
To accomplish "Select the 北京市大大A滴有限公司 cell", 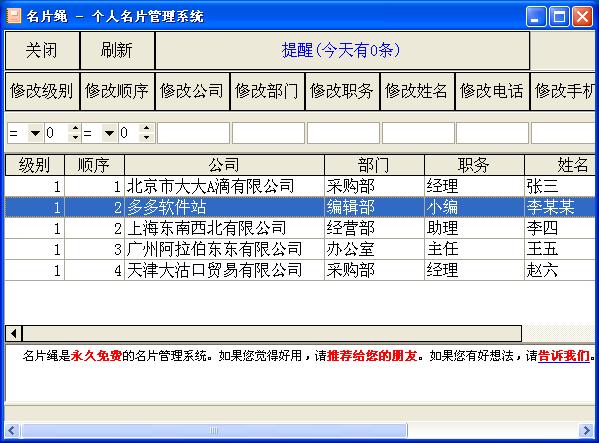I will pos(224,186).
